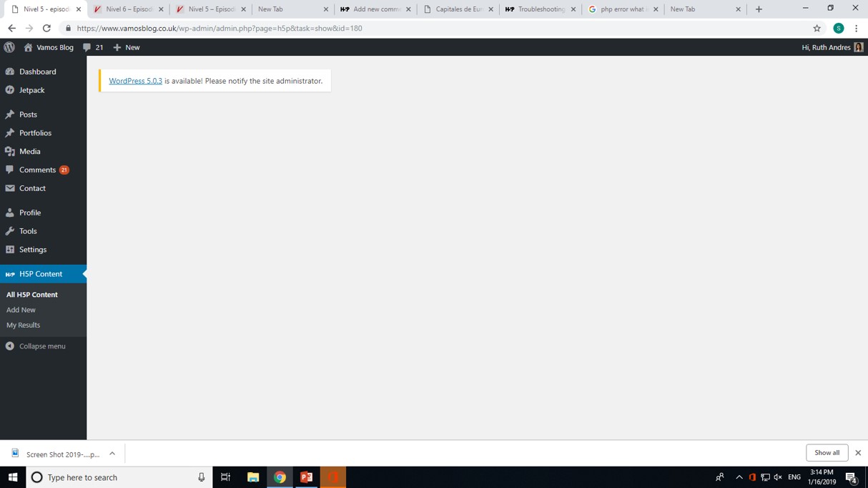
Task: Click the Posts pin icon
Action: (x=10, y=114)
